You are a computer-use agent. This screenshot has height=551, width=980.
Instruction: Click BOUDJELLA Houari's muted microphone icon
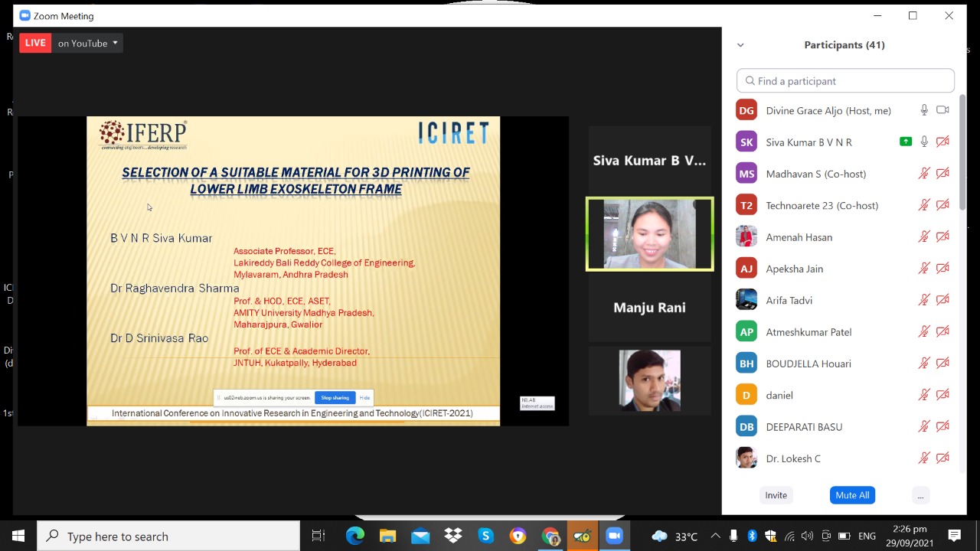click(x=924, y=364)
